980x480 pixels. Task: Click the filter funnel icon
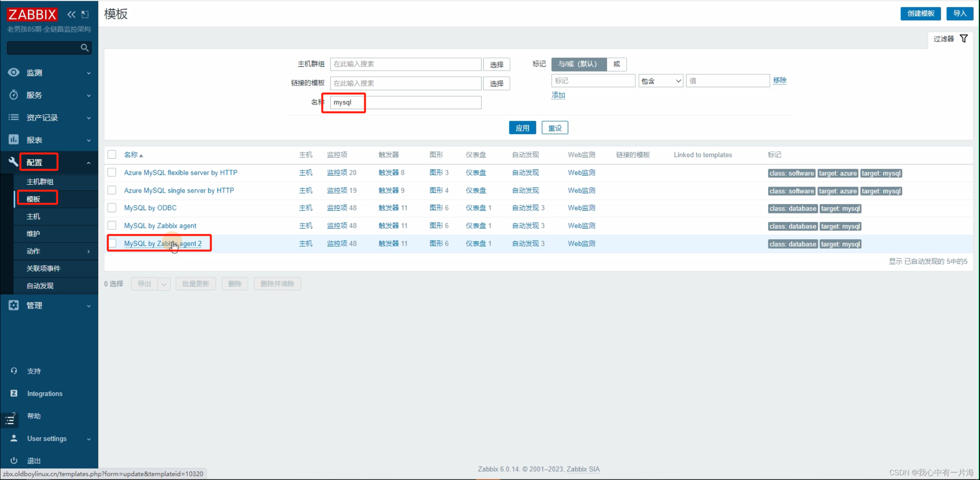click(x=964, y=39)
